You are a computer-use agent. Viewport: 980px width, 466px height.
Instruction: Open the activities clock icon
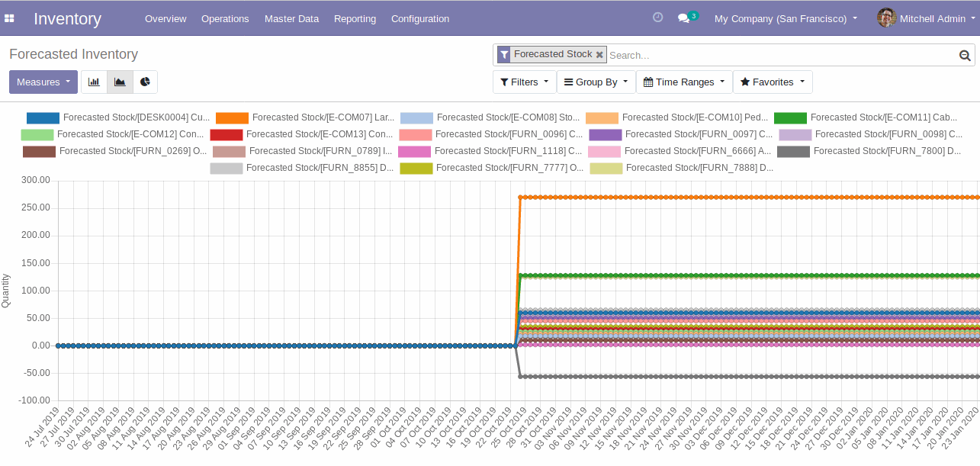(x=658, y=18)
